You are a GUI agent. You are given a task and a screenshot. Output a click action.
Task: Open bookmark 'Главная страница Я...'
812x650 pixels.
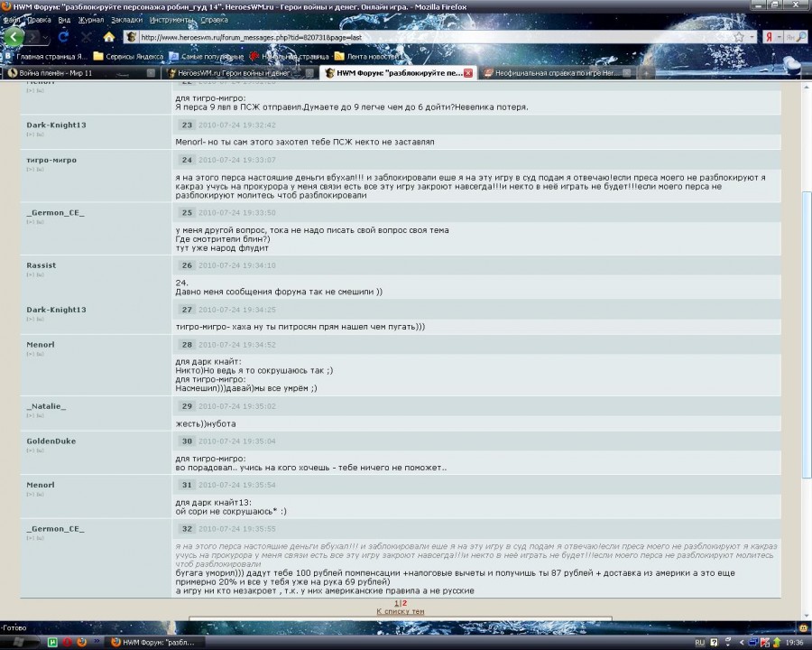point(47,56)
